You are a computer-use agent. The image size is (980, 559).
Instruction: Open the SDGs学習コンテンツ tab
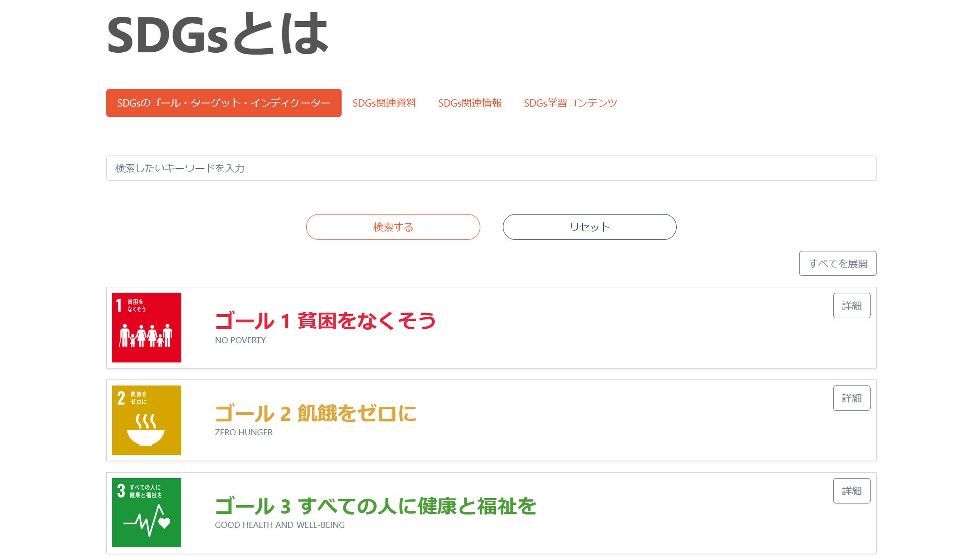pos(570,103)
